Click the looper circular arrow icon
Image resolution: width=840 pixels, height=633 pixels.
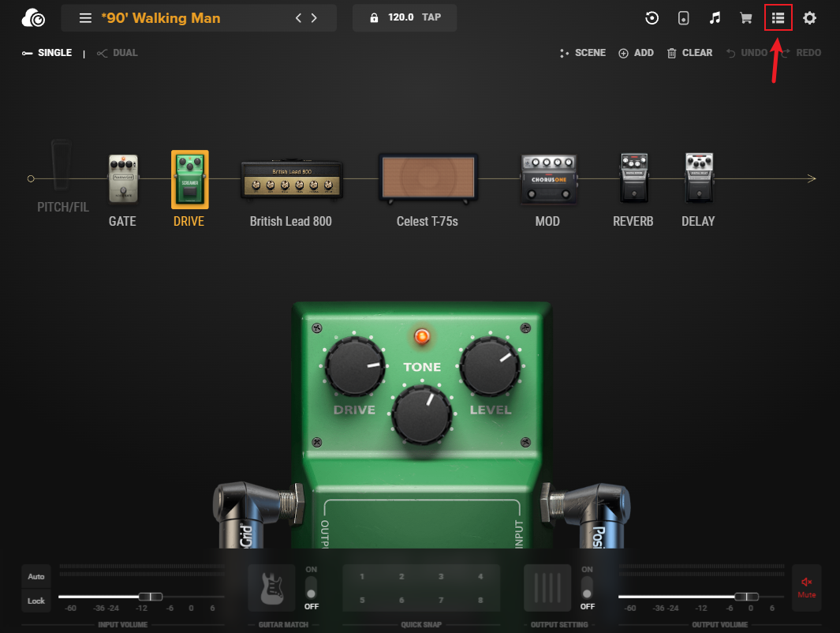point(652,18)
